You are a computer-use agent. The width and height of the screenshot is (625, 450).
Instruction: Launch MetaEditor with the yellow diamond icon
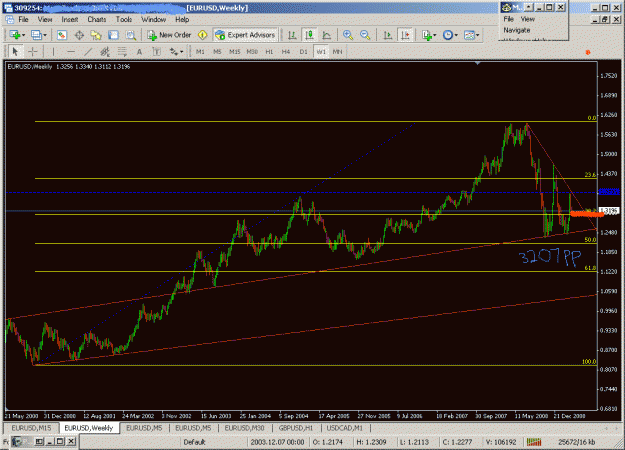point(202,35)
